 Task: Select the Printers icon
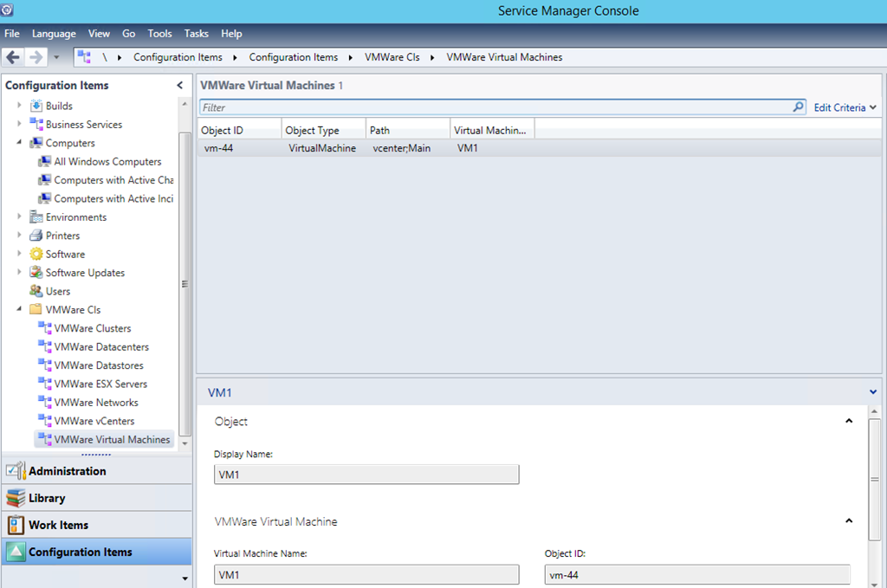(36, 236)
